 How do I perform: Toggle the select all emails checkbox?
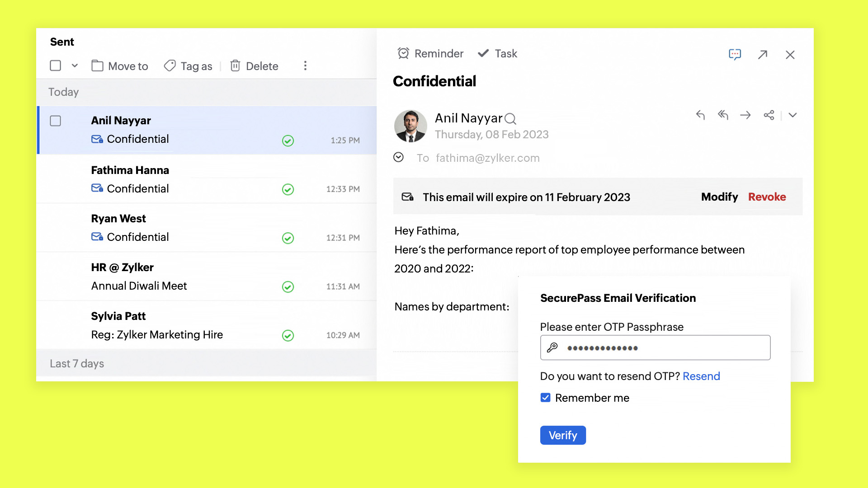pyautogui.click(x=56, y=66)
